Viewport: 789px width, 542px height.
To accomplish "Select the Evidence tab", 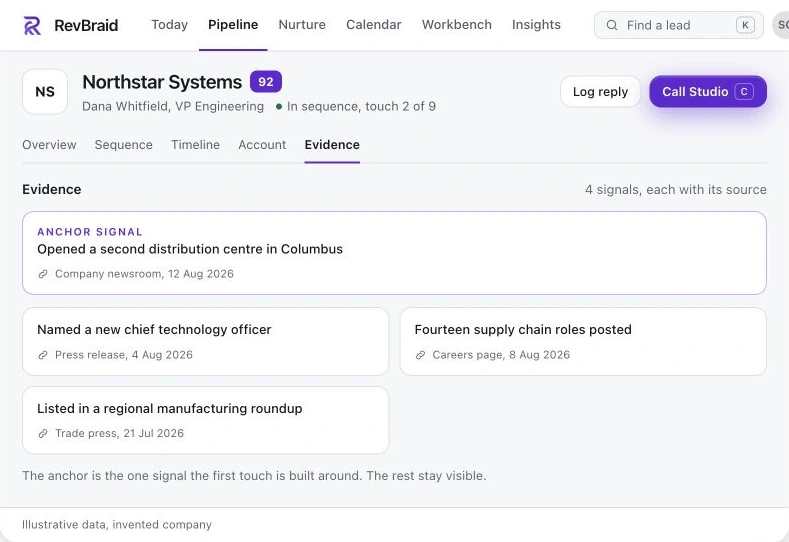I will [x=332, y=145].
